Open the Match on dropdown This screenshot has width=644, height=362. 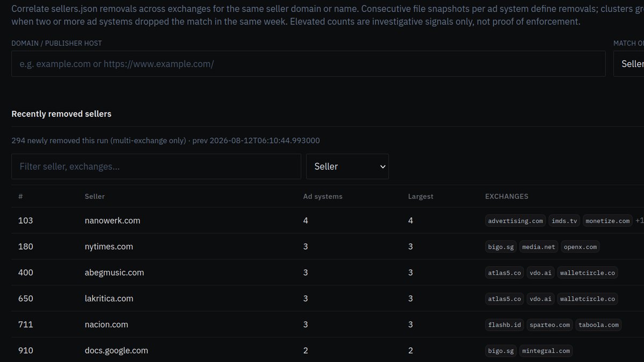[629, 64]
